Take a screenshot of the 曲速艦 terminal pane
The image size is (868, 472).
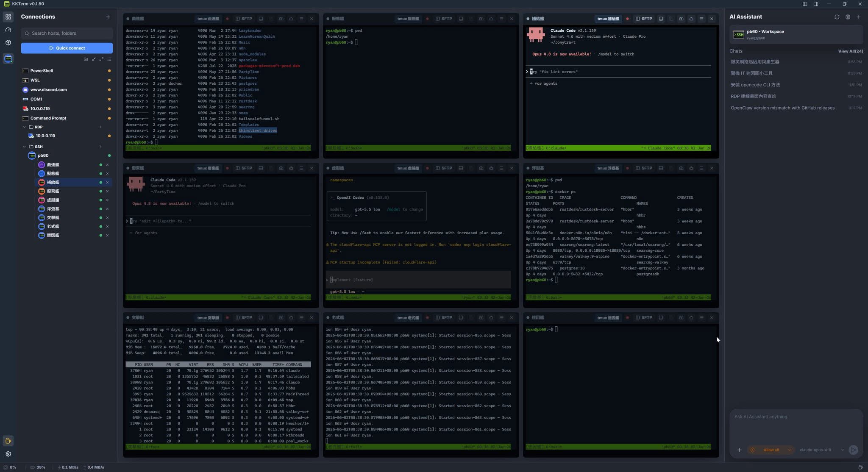(281, 19)
